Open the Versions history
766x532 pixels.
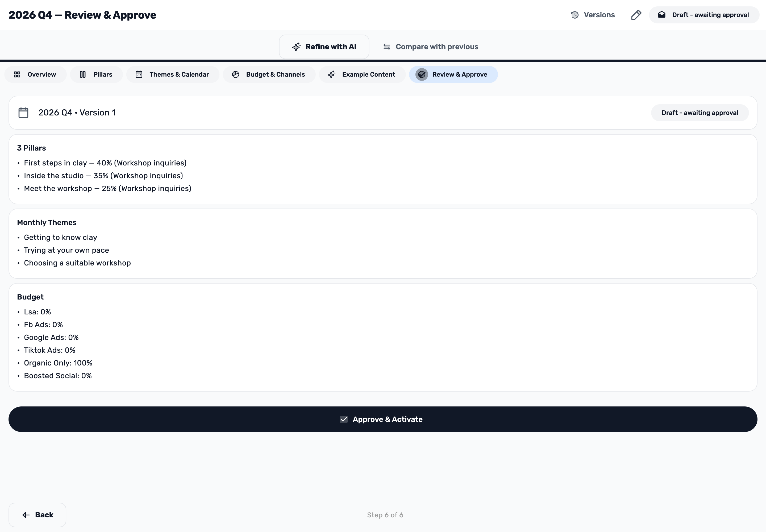pyautogui.click(x=592, y=15)
